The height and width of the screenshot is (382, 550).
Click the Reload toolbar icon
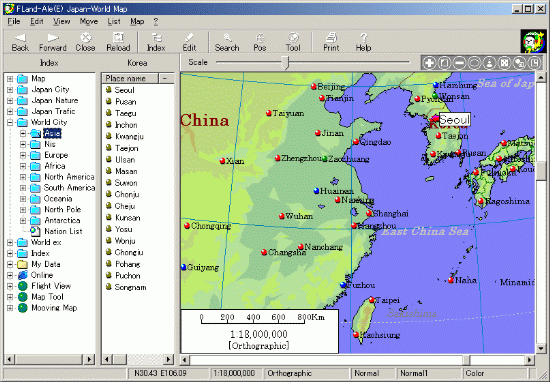coord(118,42)
